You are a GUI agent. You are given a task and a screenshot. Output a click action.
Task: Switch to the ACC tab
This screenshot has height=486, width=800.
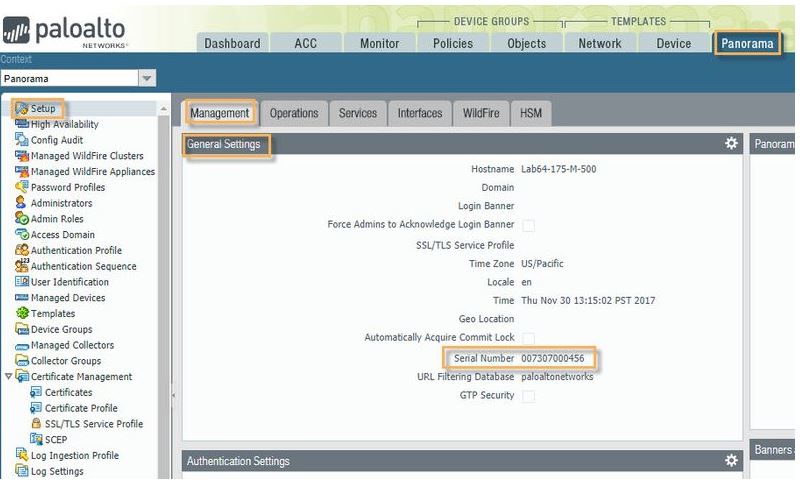coord(306,43)
